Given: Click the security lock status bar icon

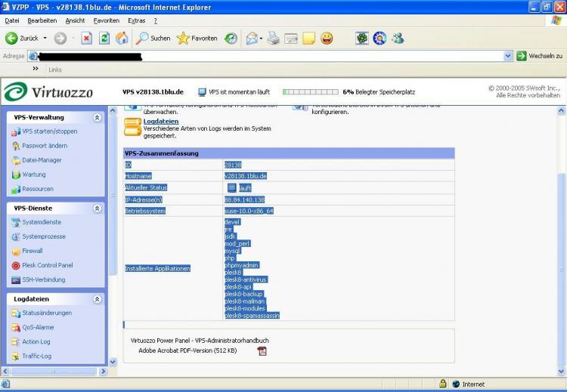Looking at the screenshot, I should tap(442, 384).
